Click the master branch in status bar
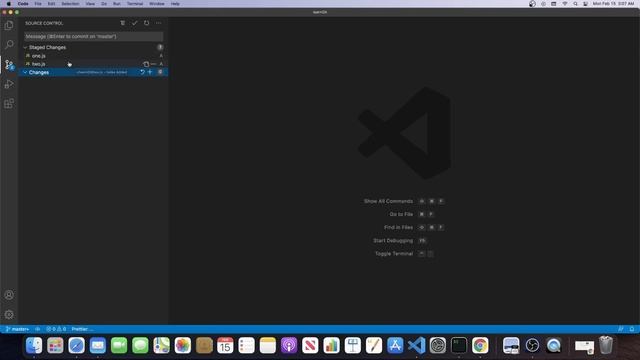The height and width of the screenshot is (360, 640). [18, 329]
